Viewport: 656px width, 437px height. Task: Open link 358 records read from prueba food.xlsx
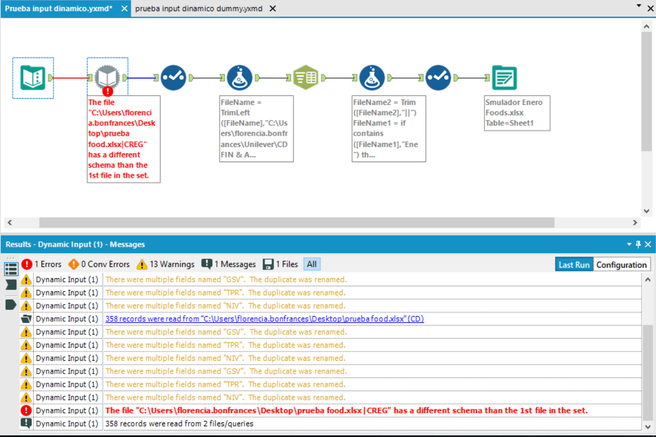click(264, 319)
